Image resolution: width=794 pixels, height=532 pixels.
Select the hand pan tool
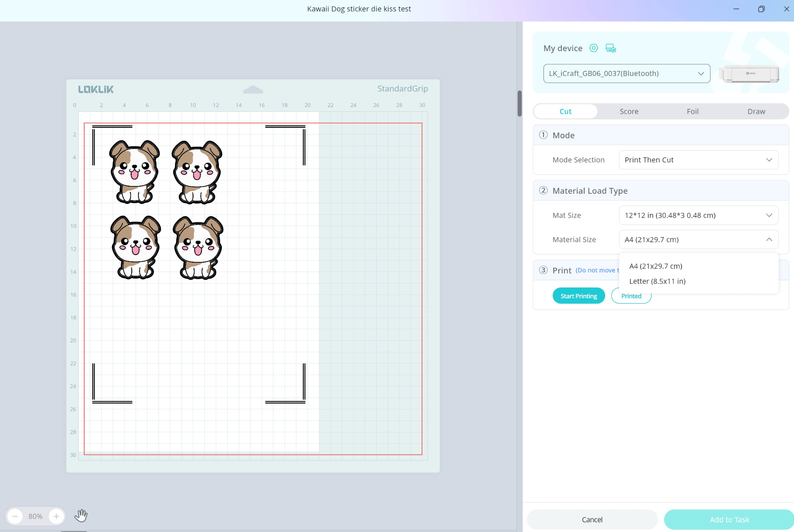pyautogui.click(x=81, y=516)
